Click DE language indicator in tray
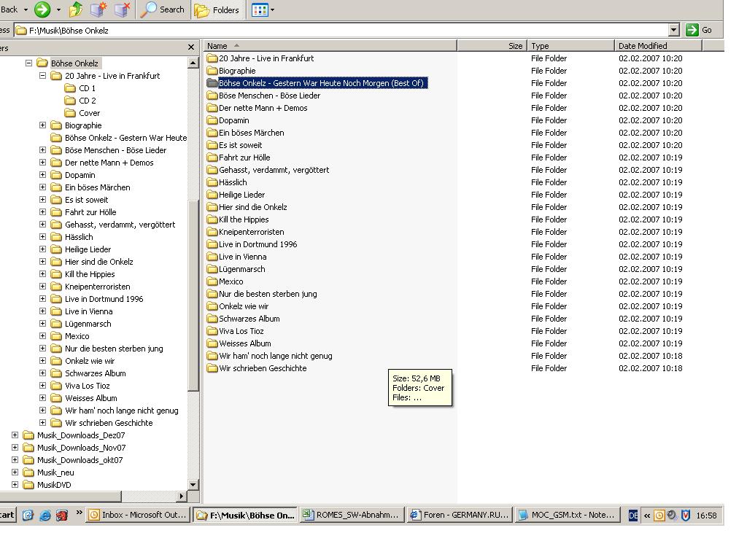 coord(632,516)
